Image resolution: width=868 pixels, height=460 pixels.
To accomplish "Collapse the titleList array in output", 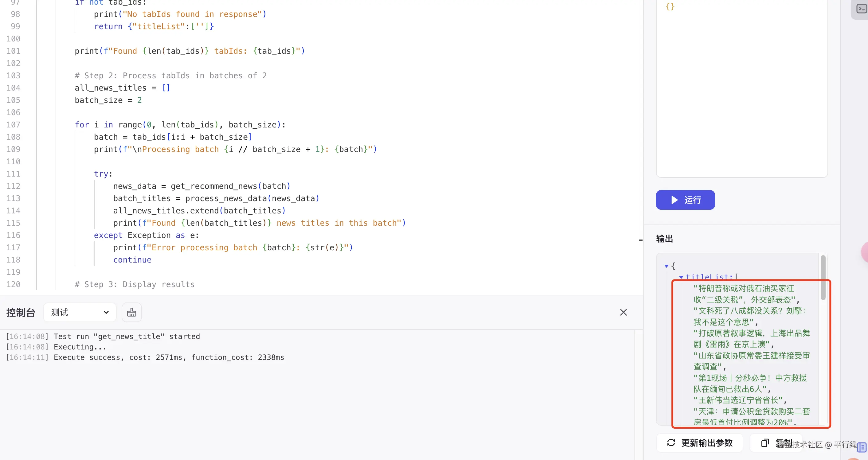I will click(x=681, y=277).
